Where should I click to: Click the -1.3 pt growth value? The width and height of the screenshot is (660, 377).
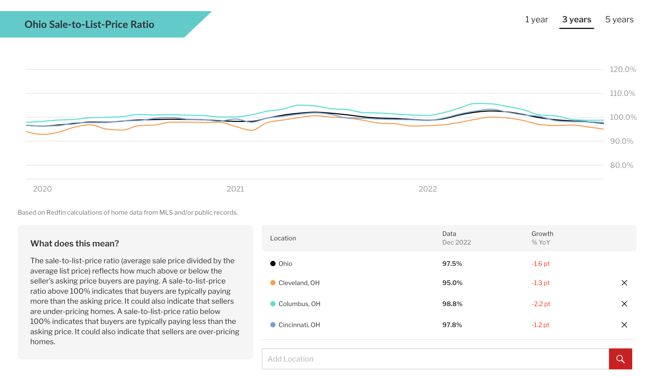click(x=540, y=283)
